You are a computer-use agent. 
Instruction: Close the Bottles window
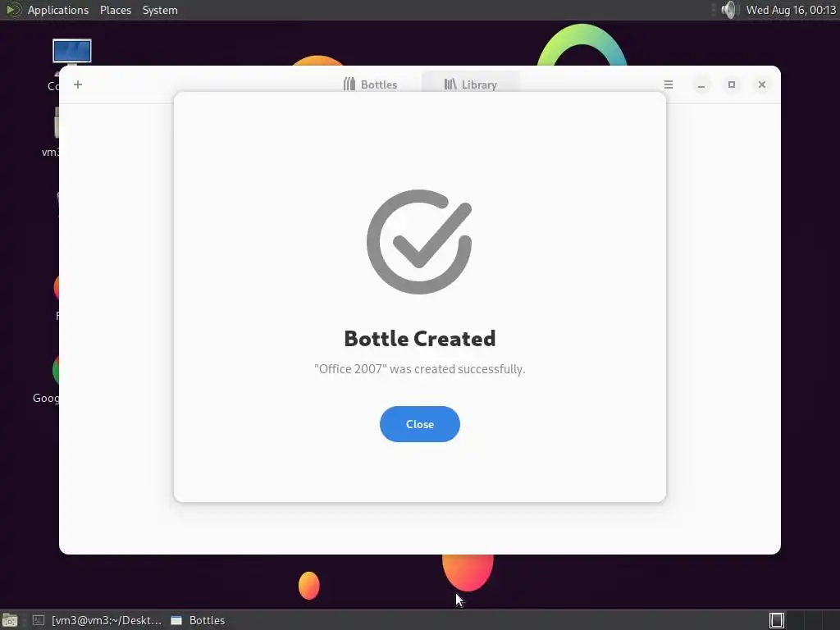coord(762,84)
